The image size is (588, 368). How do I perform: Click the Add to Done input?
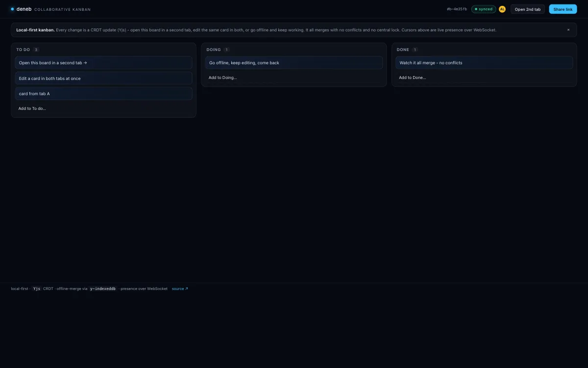[x=484, y=78]
